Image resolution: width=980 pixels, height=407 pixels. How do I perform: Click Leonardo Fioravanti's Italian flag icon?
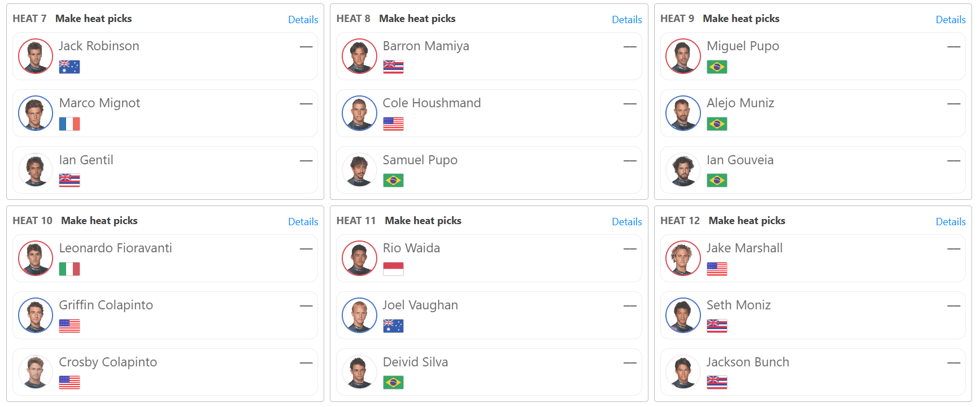pos(69,269)
